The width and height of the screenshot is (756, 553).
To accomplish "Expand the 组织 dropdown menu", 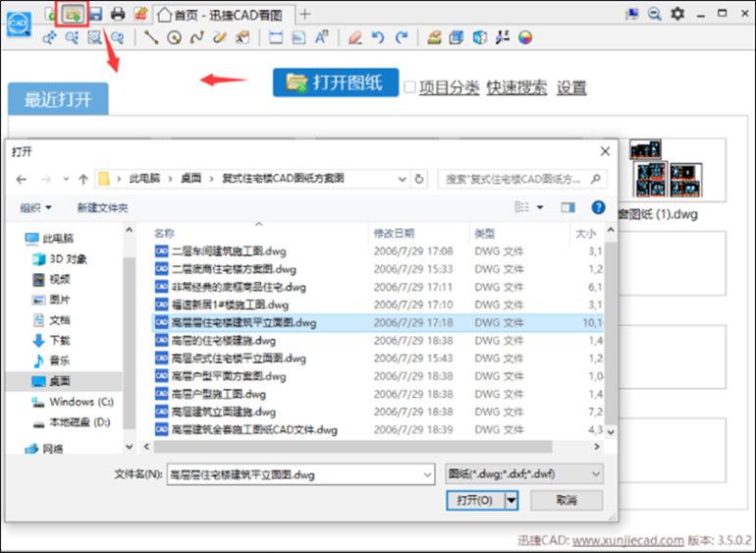I will [35, 208].
